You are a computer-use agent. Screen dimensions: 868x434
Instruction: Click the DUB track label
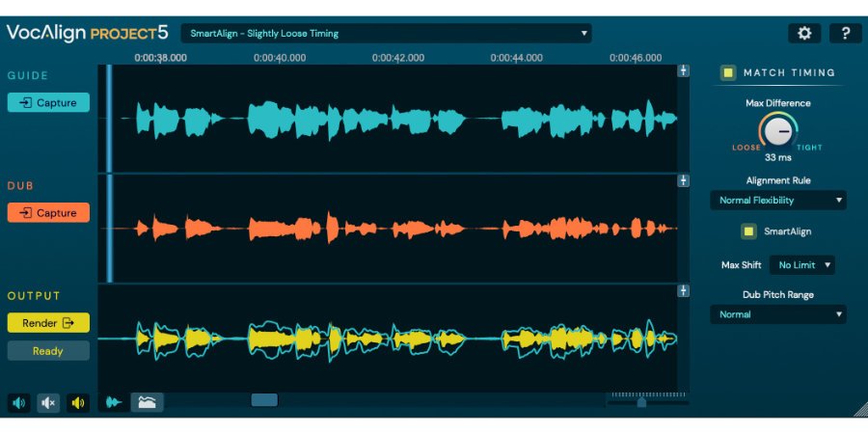click(x=20, y=186)
